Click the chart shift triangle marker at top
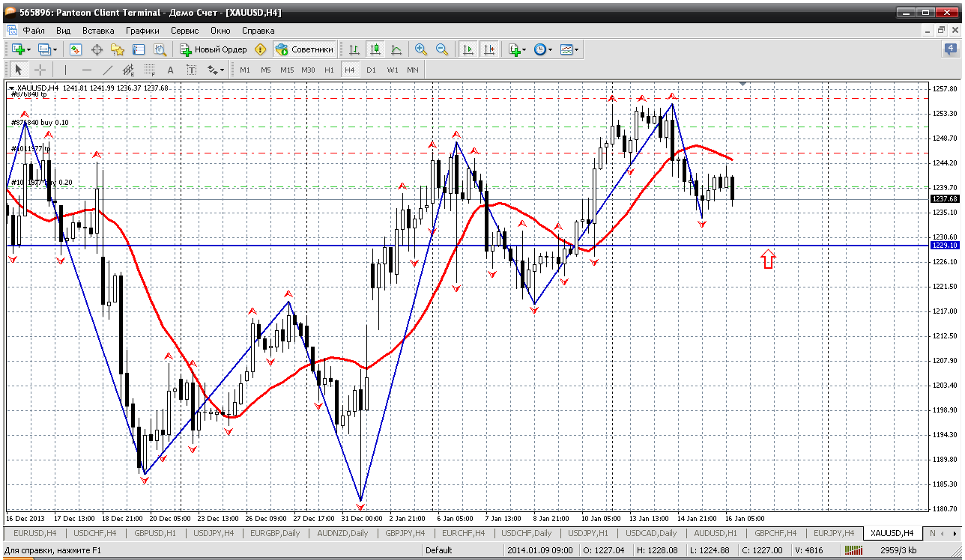This screenshot has height=560, width=965. tap(742, 85)
